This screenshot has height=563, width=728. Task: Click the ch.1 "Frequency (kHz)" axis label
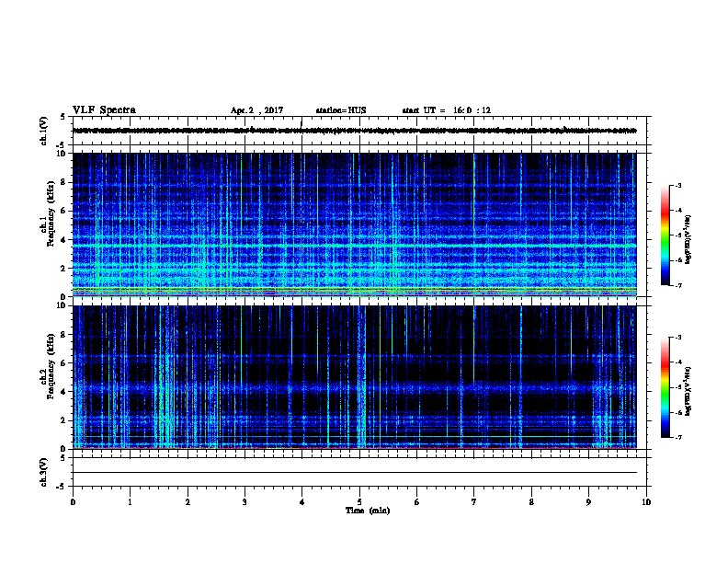tap(51, 213)
